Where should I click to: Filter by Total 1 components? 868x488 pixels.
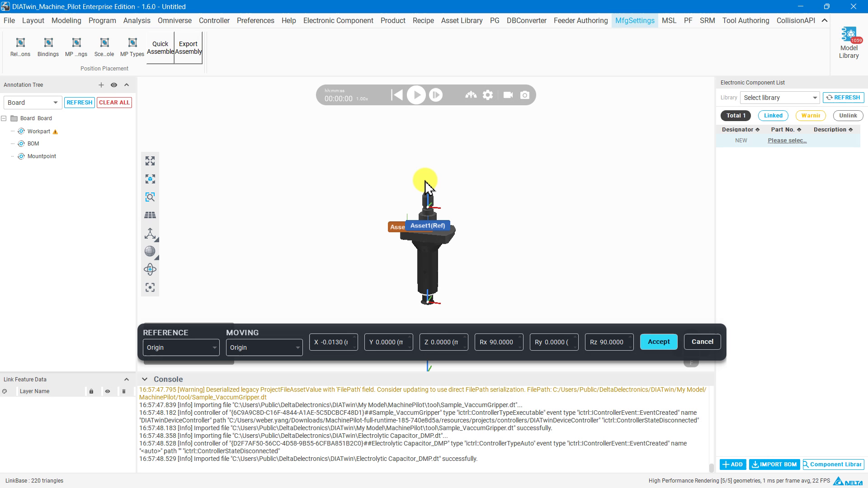click(736, 116)
